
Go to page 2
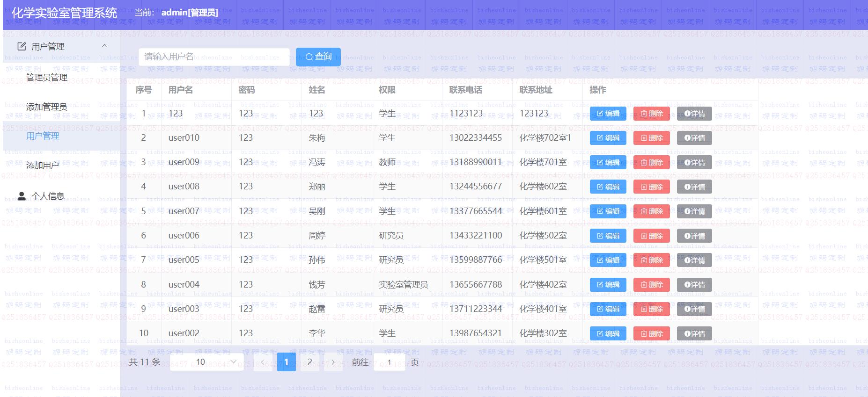click(x=309, y=362)
